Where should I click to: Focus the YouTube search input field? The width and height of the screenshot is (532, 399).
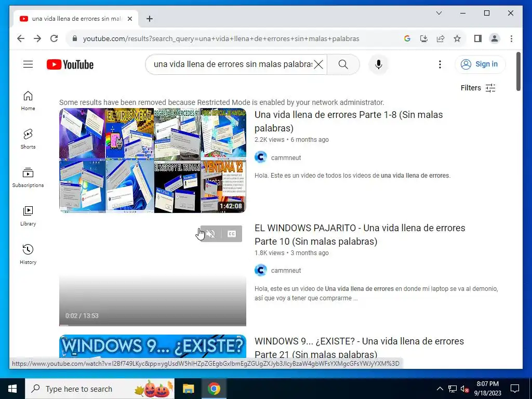click(233, 64)
